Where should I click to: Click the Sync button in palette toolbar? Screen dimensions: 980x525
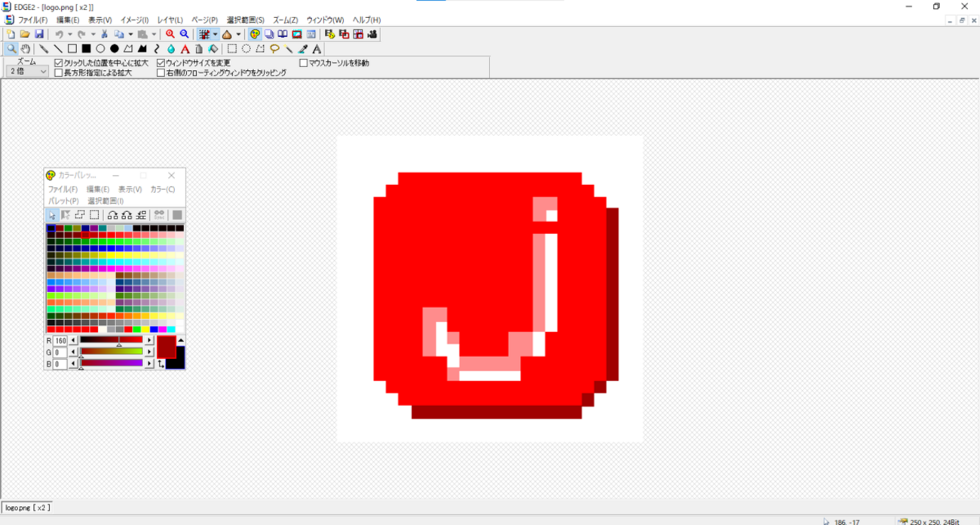point(159,215)
